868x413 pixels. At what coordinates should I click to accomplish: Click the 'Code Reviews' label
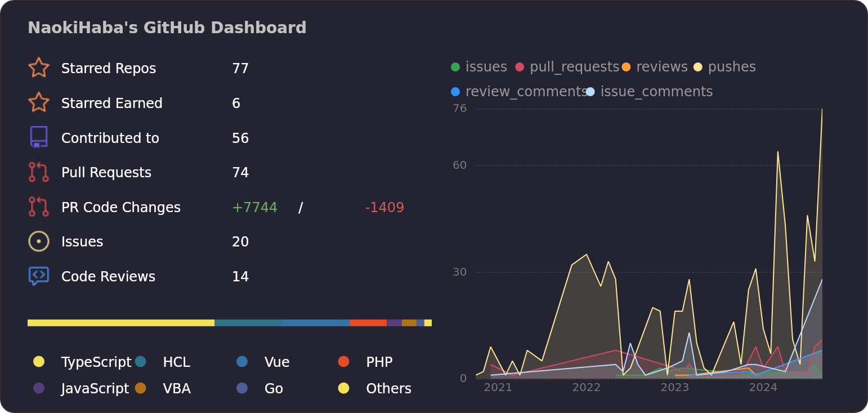tap(108, 277)
